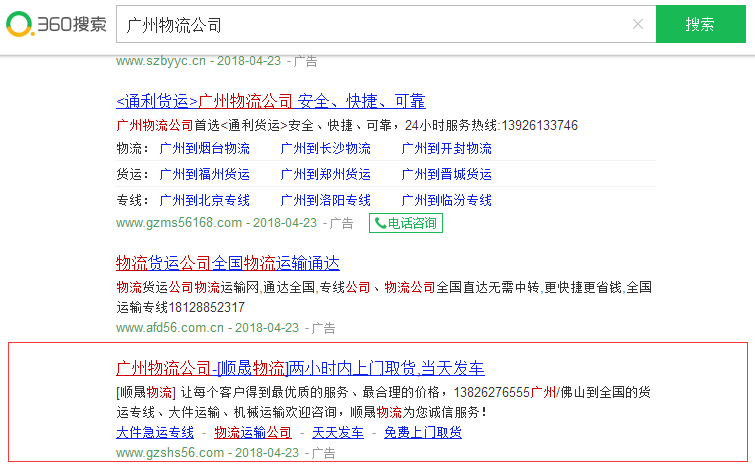Open 广州到开封物流 link
Viewport: 755px width, 469px height.
pos(446,148)
